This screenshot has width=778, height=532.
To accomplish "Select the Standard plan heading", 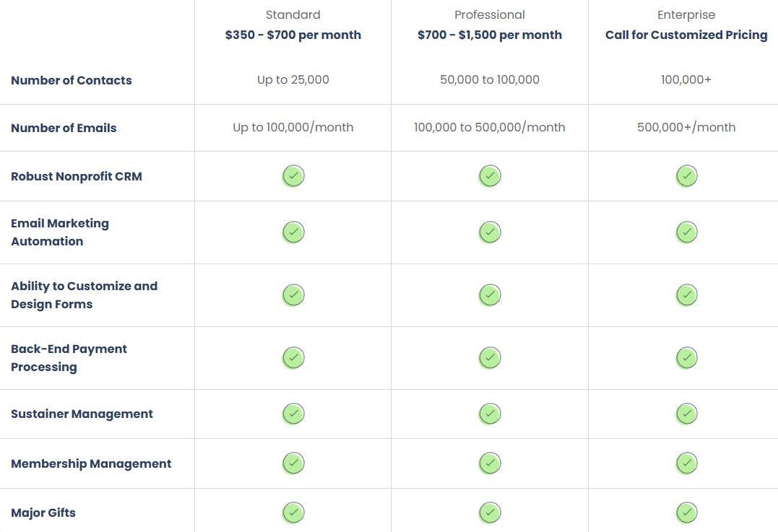I will pos(293,14).
